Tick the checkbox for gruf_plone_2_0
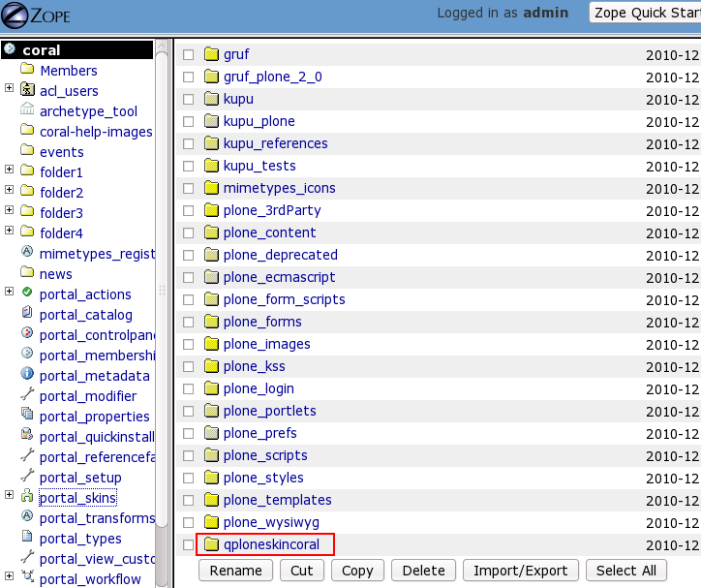This screenshot has height=588, width=701. click(x=188, y=77)
